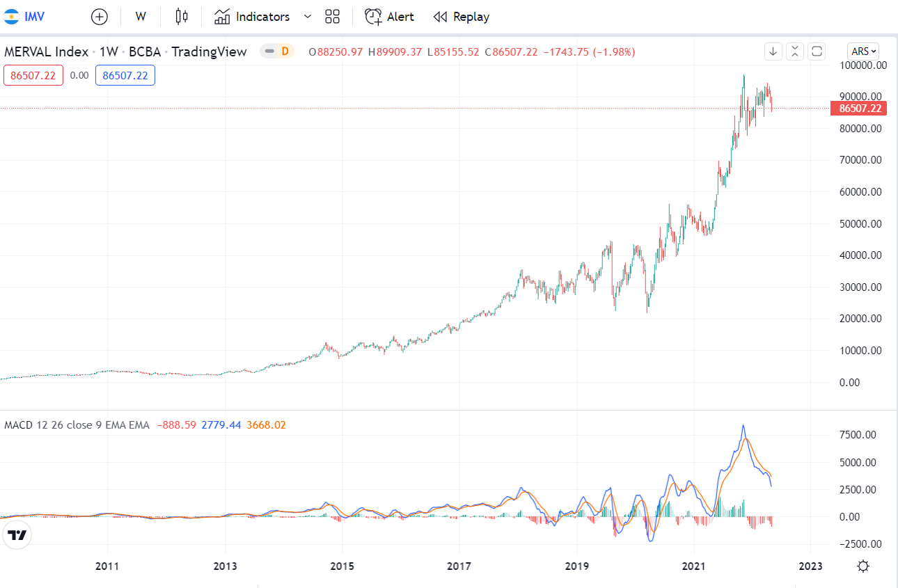Open the ARS currency dropdown
898x588 pixels.
point(863,51)
